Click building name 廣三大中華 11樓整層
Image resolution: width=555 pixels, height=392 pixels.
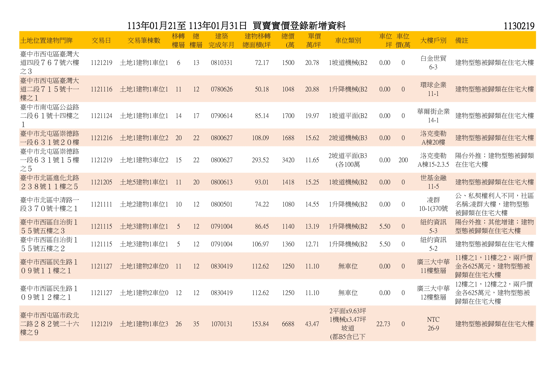[433, 266]
